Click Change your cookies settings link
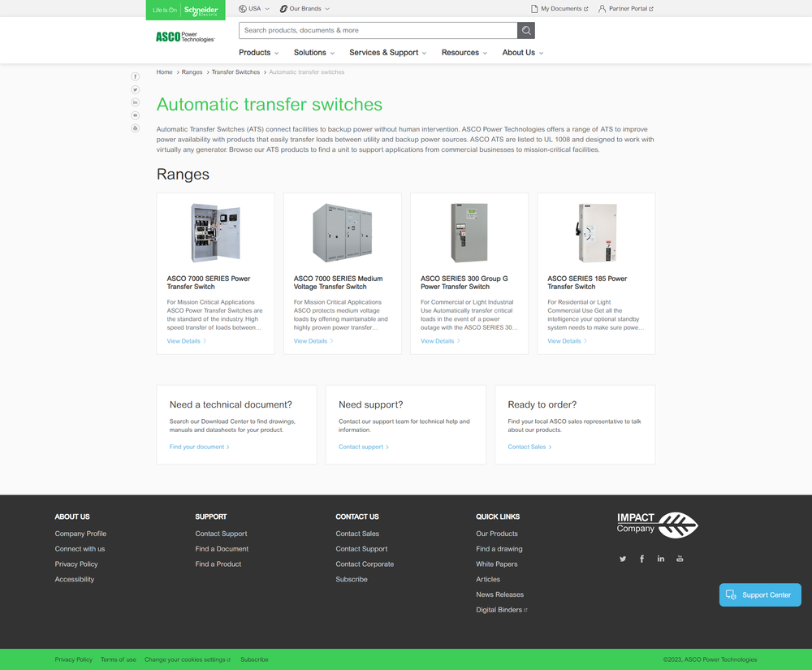The width and height of the screenshot is (812, 670). coord(188,659)
